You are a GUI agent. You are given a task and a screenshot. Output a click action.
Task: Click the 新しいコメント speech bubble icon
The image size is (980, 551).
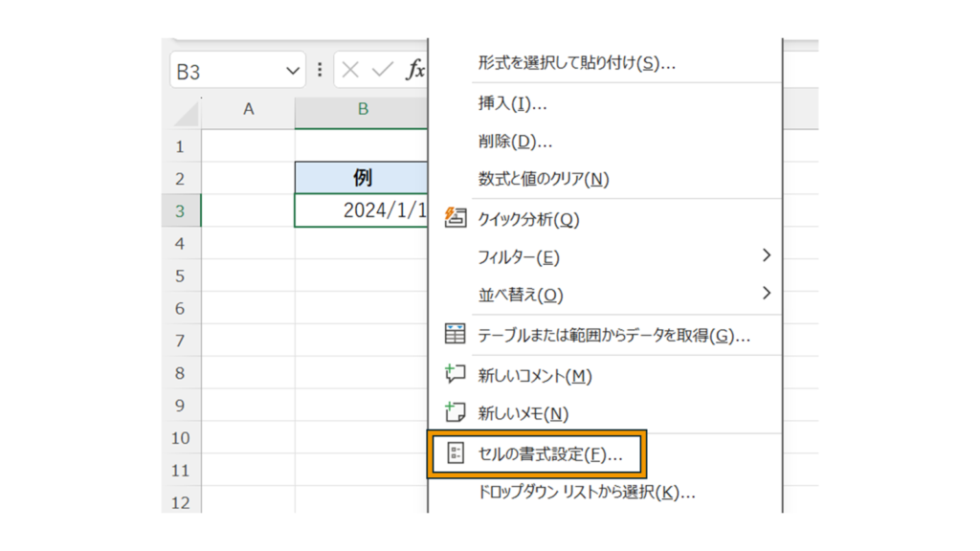[x=456, y=375]
